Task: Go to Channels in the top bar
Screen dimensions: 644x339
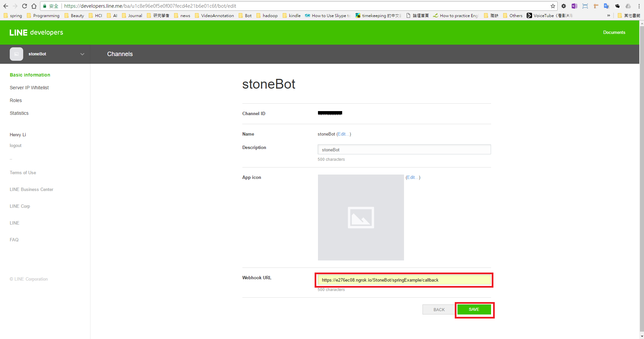Action: [120, 54]
